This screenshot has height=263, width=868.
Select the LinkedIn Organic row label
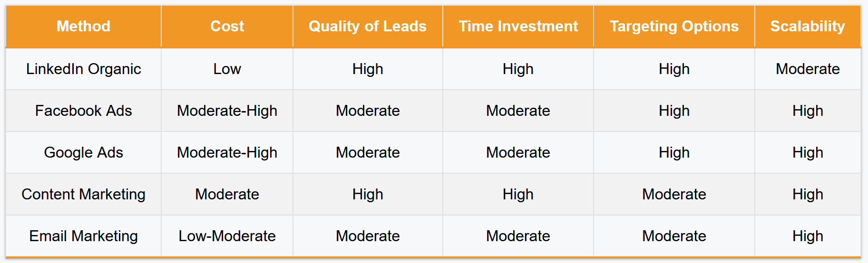point(83,69)
